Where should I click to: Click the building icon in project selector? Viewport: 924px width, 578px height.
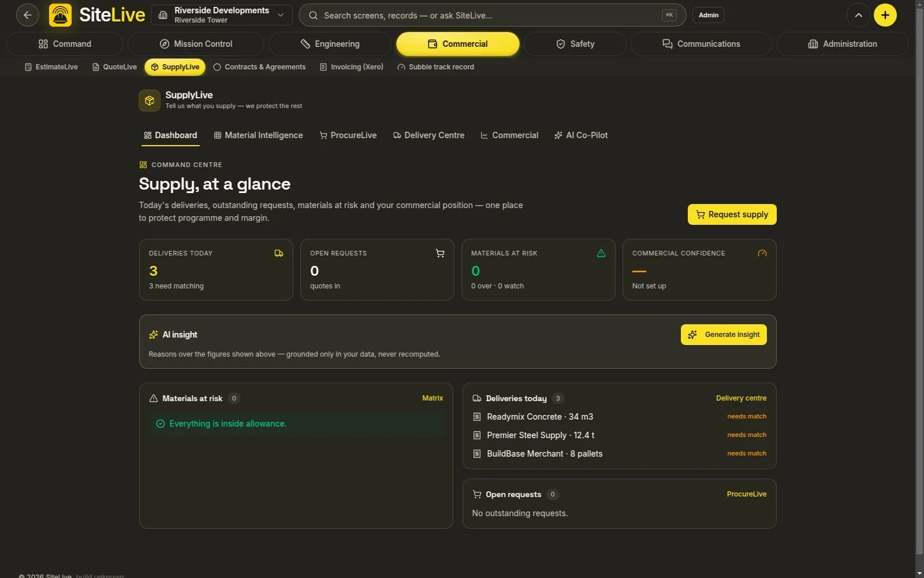click(163, 15)
